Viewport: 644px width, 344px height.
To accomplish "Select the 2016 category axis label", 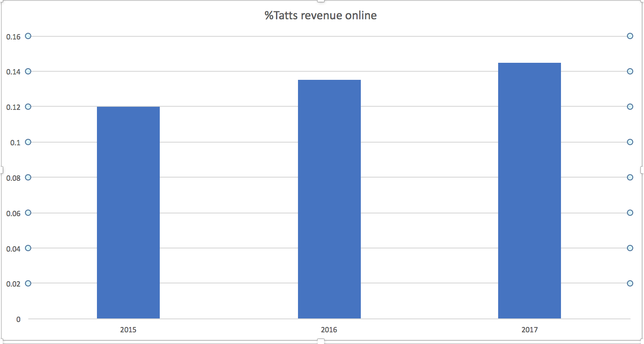I will (x=329, y=330).
